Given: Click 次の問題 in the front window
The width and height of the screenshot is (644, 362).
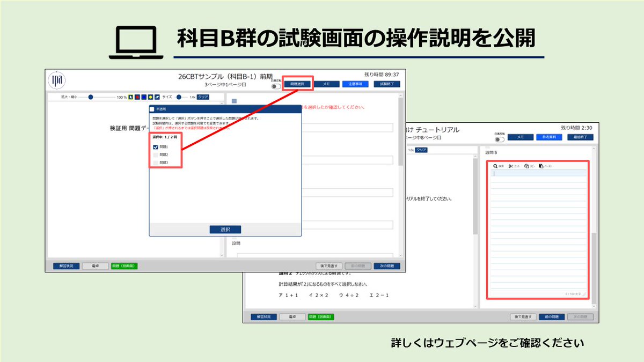Looking at the screenshot, I should pos(387,266).
